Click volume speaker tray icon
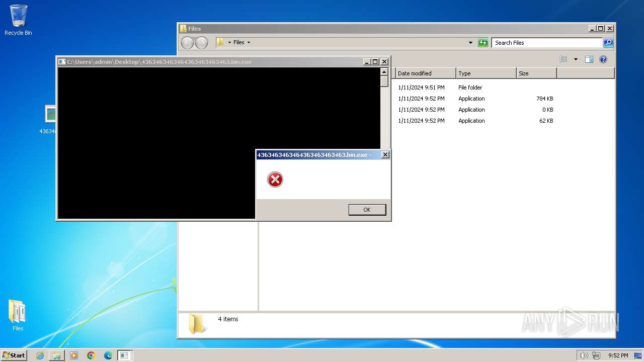The height and width of the screenshot is (362, 644). (x=584, y=355)
